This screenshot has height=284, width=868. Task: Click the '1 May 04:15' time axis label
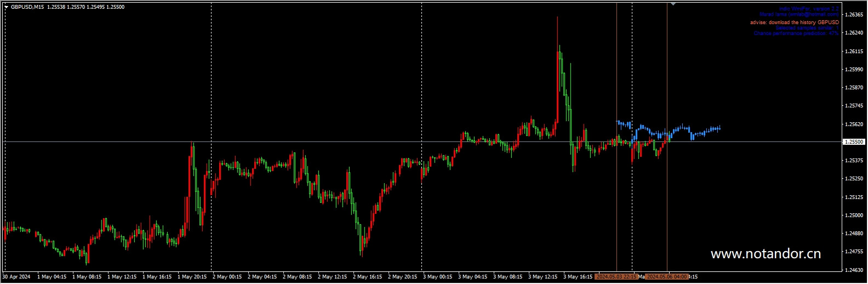tap(52, 277)
